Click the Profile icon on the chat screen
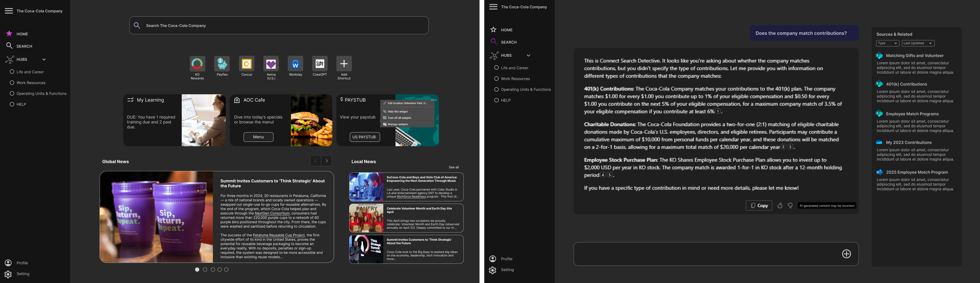This screenshot has height=283, width=980. [493, 259]
